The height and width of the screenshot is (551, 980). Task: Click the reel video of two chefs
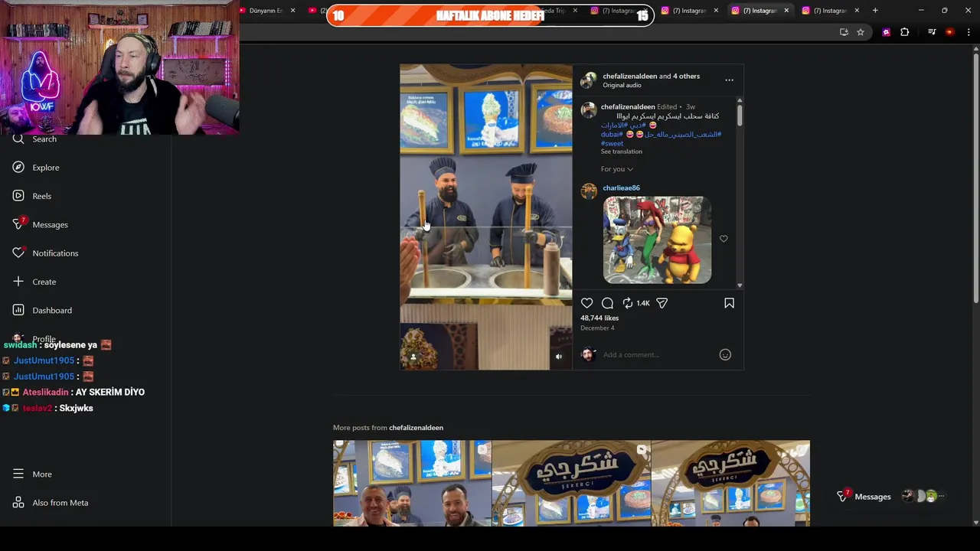click(x=485, y=217)
